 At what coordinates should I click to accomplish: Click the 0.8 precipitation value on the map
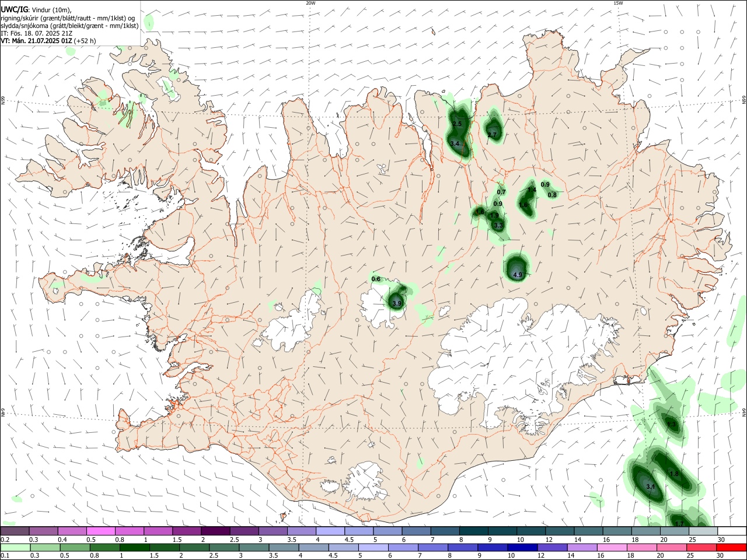(552, 195)
